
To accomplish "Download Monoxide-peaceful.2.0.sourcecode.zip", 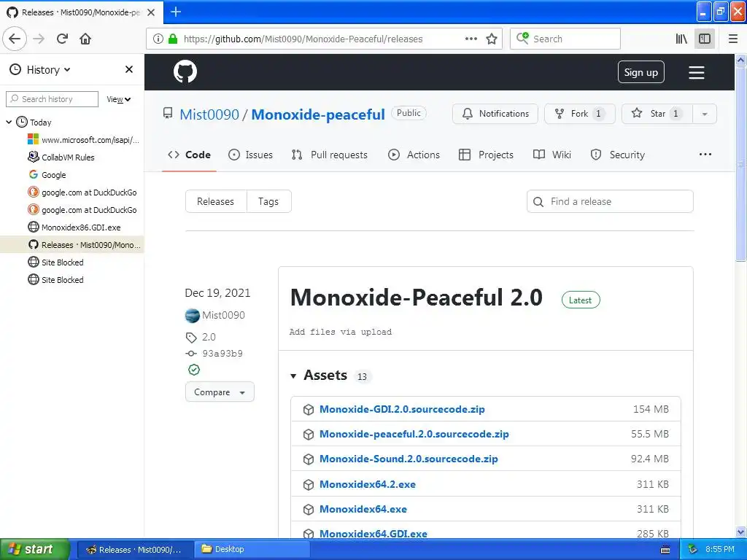I will (414, 434).
